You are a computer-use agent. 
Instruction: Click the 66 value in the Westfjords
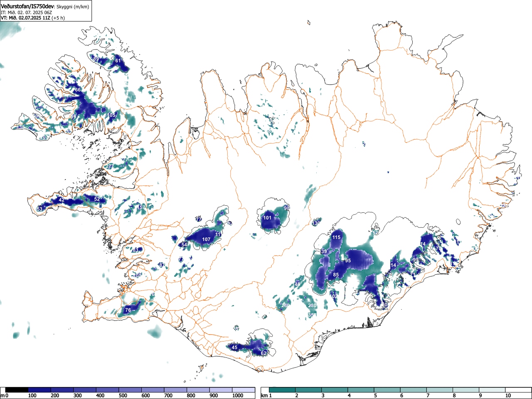tap(78, 90)
